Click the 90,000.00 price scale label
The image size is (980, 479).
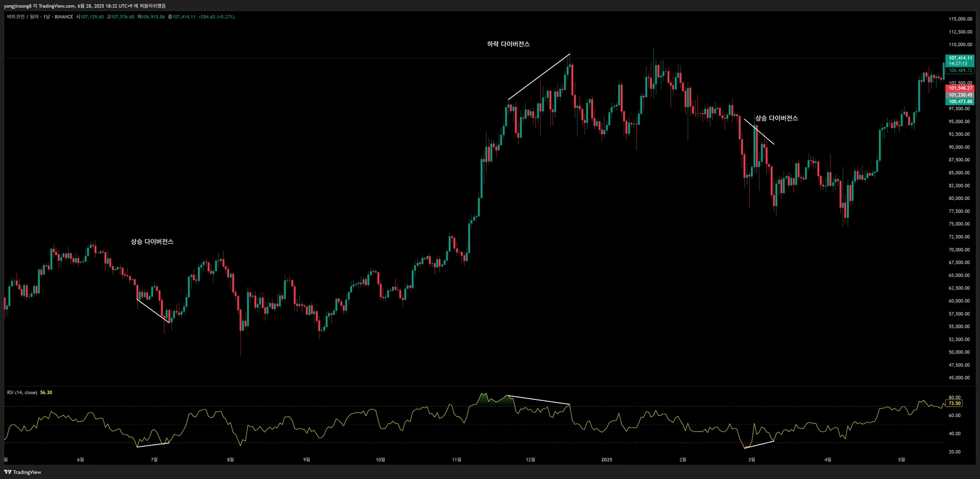[960, 147]
